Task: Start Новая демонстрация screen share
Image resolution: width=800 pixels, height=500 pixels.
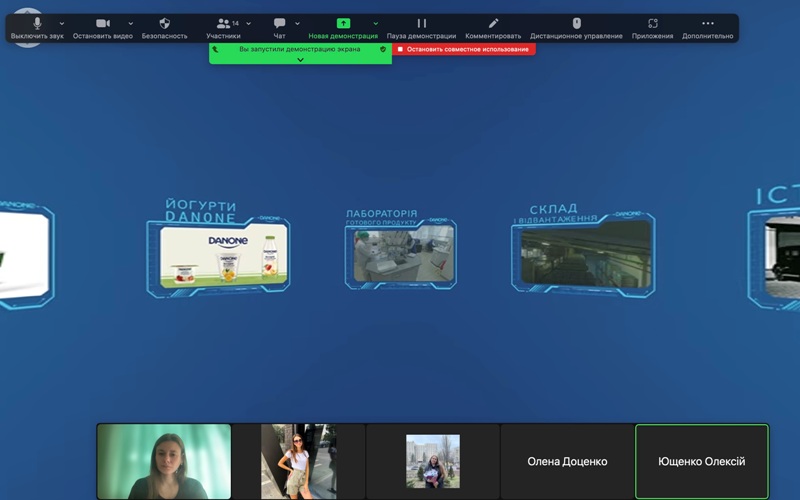Action: pyautogui.click(x=343, y=28)
